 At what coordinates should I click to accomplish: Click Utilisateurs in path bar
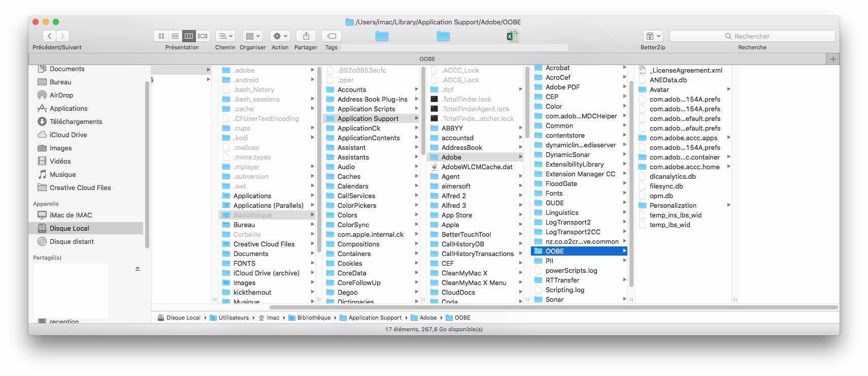[x=229, y=318]
